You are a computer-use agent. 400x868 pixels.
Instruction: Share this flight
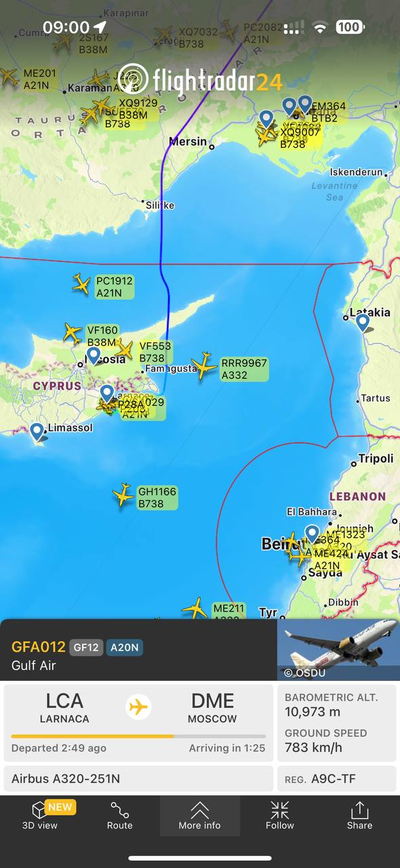click(359, 816)
